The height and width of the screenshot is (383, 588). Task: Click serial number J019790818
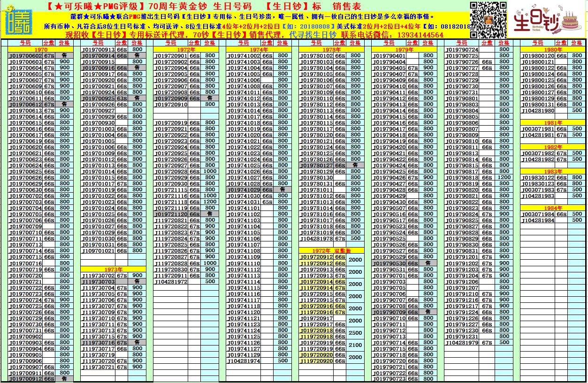tap(462, 178)
